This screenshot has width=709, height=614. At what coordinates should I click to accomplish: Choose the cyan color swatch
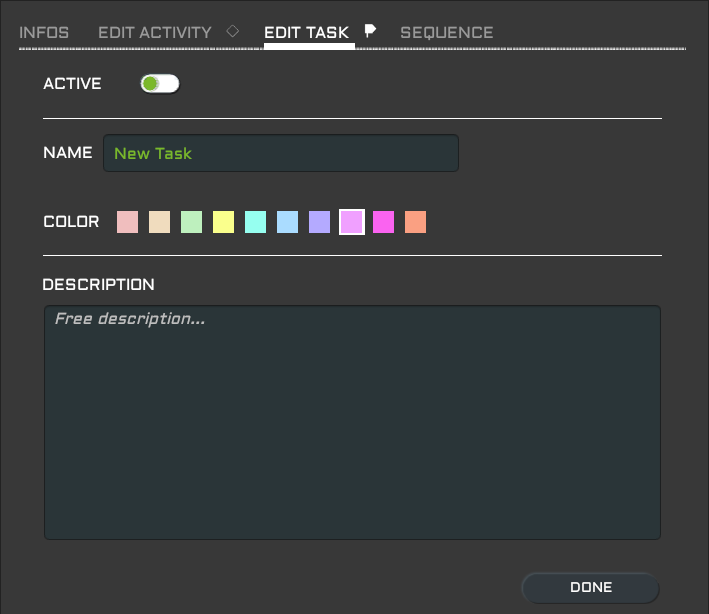(255, 222)
